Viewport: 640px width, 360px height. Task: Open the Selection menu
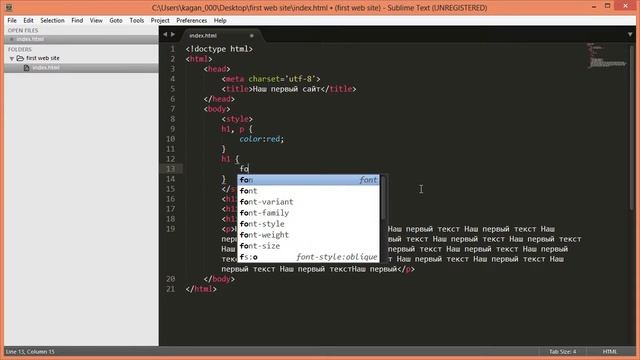click(x=52, y=20)
